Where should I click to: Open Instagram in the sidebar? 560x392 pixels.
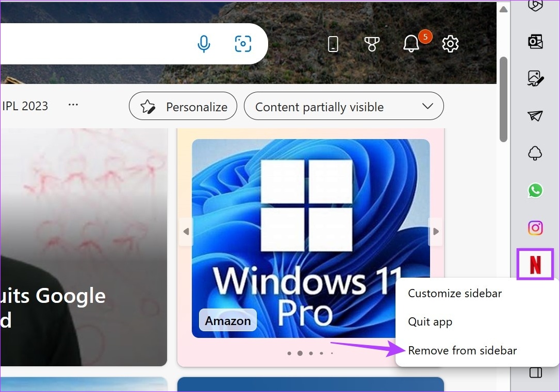pos(535,228)
